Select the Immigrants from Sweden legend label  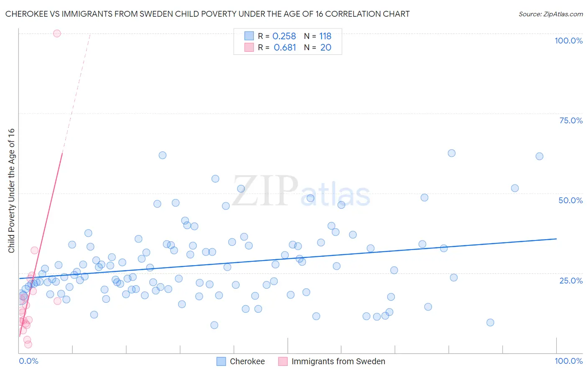(338, 361)
